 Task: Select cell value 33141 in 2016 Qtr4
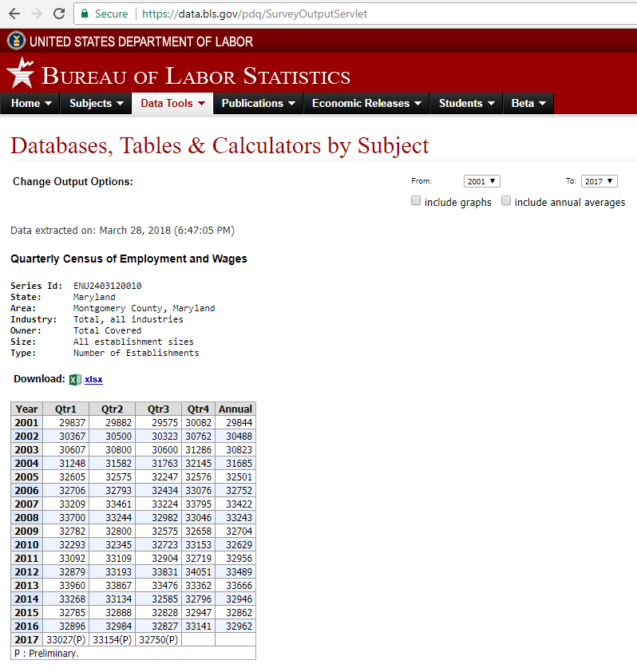[198, 627]
